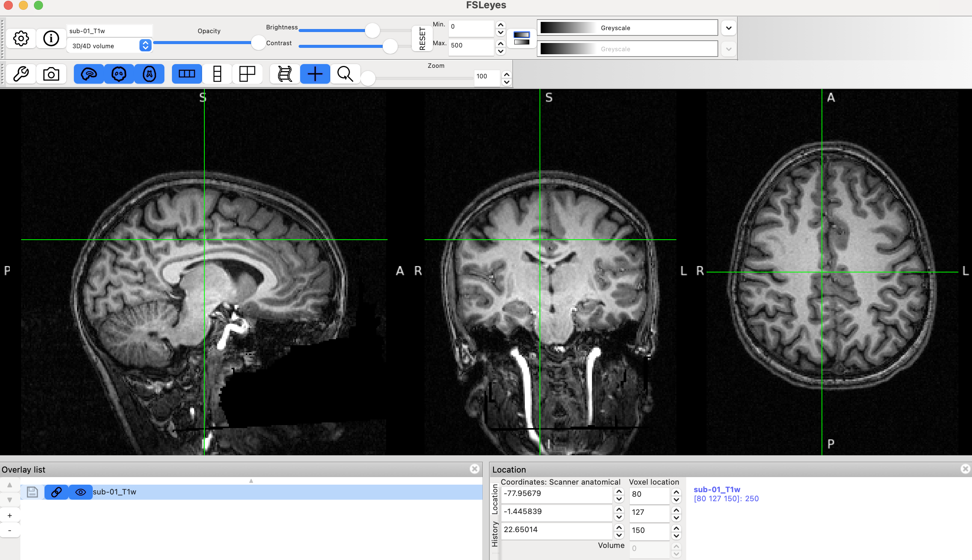Expand top colour map chevron button
Image resolution: width=972 pixels, height=560 pixels.
728,28
